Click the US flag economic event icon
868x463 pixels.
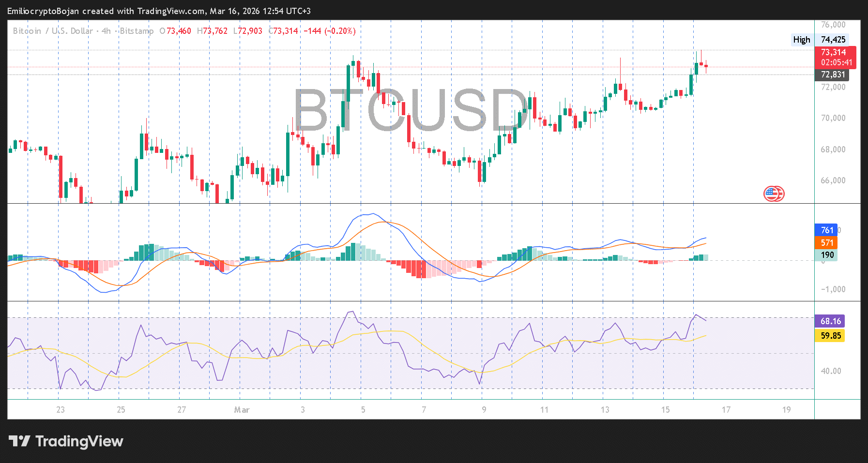pyautogui.click(x=774, y=194)
